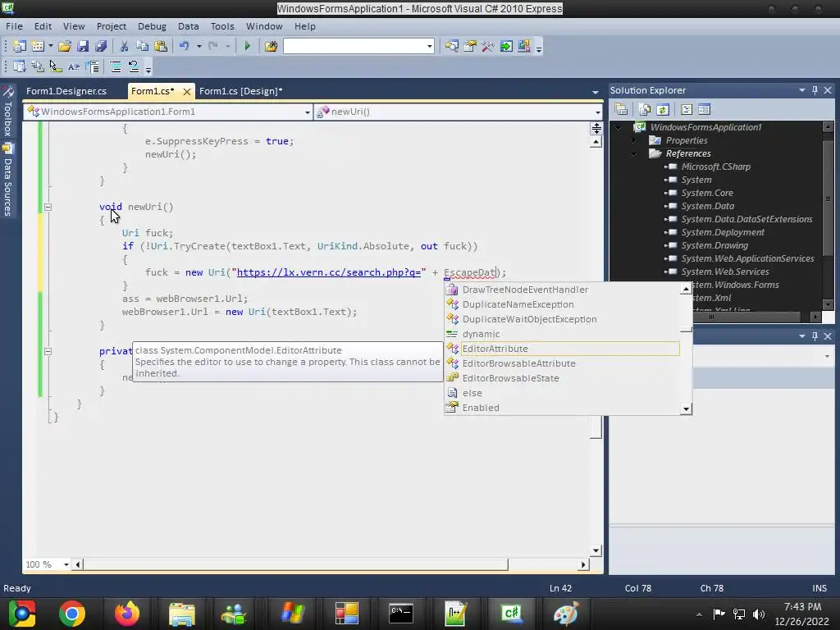Click the Start Page toolbar icon
Screen dimensions: 840x630
click(505, 46)
